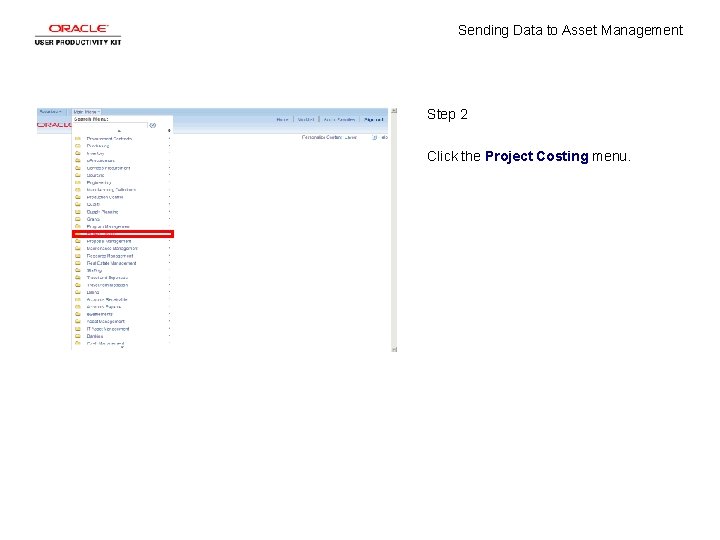
Task: Click inside the Search Menu input field
Action: (110, 125)
